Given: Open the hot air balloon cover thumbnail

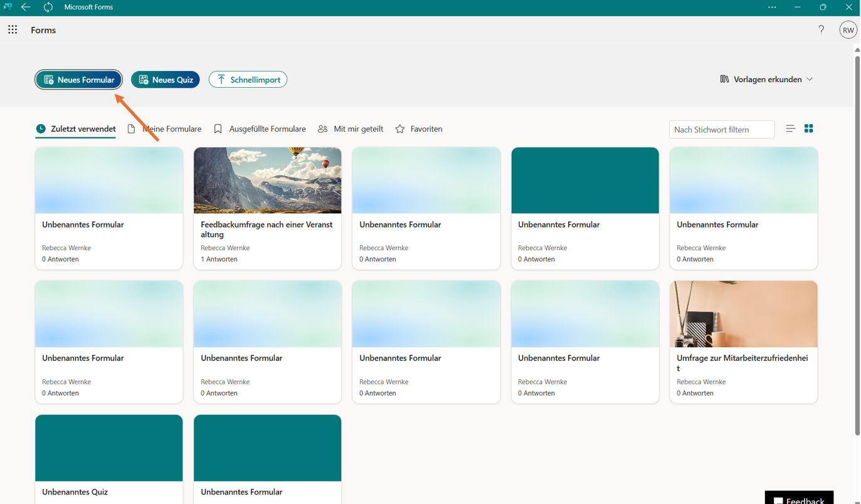Looking at the screenshot, I should click(268, 181).
